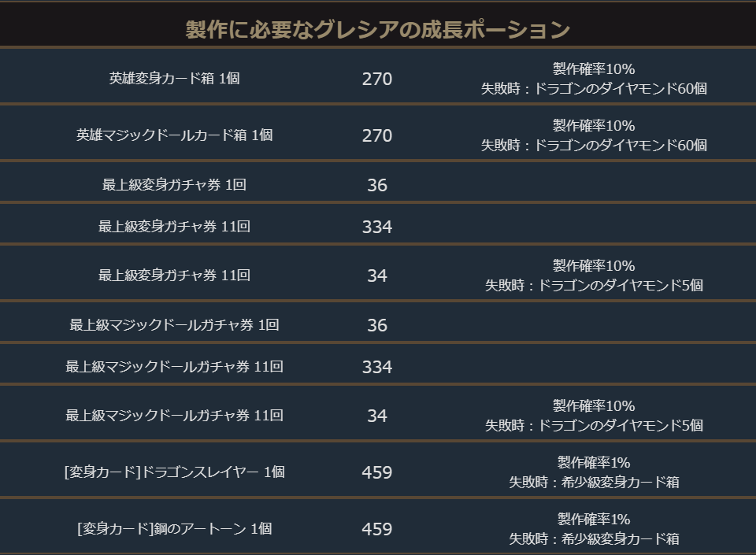756x555 pixels.
Task: Click the 製作に必要なグレシアの成長ポーション header title
Action: (377, 30)
